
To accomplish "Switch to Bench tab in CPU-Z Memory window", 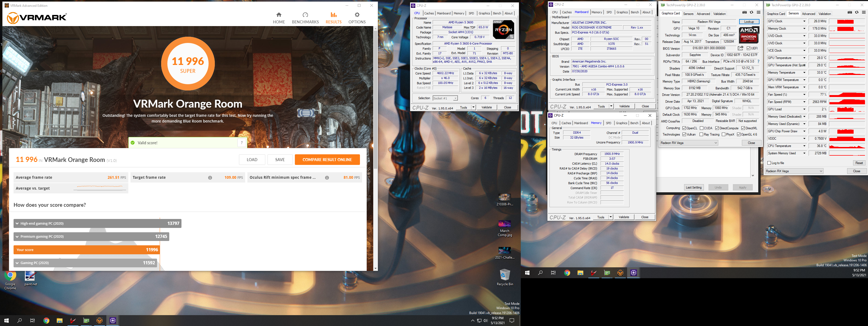I will point(634,123).
